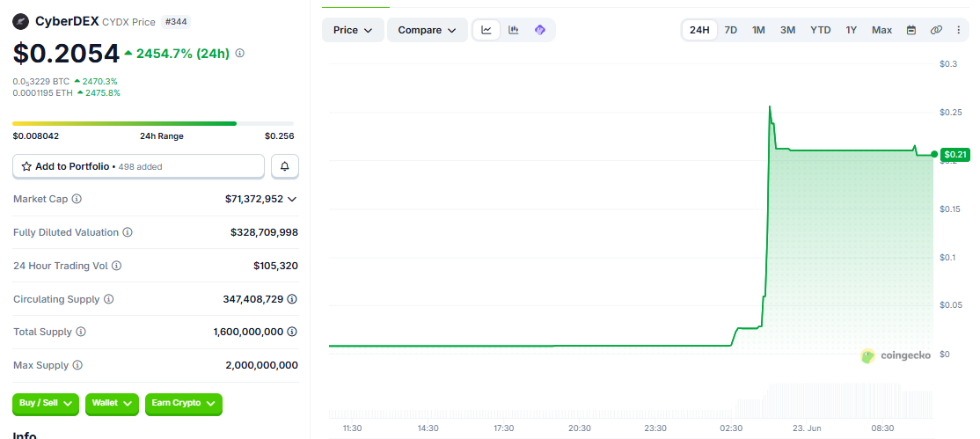Viewport: 980px width, 439px height.
Task: Select the 7D timeframe tab
Action: tap(731, 30)
